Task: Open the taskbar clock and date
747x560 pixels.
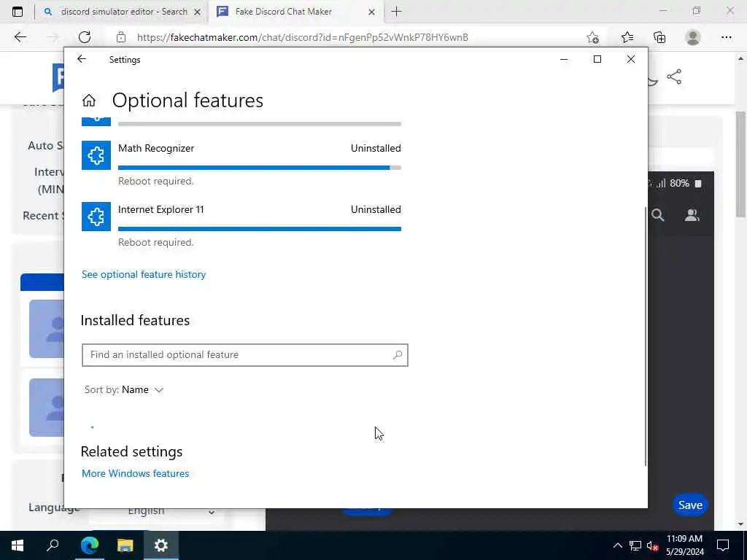Action: click(684, 545)
